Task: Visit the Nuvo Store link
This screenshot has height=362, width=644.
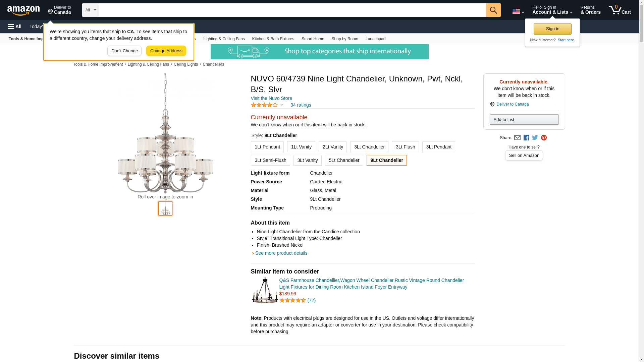Action: pyautogui.click(x=271, y=98)
